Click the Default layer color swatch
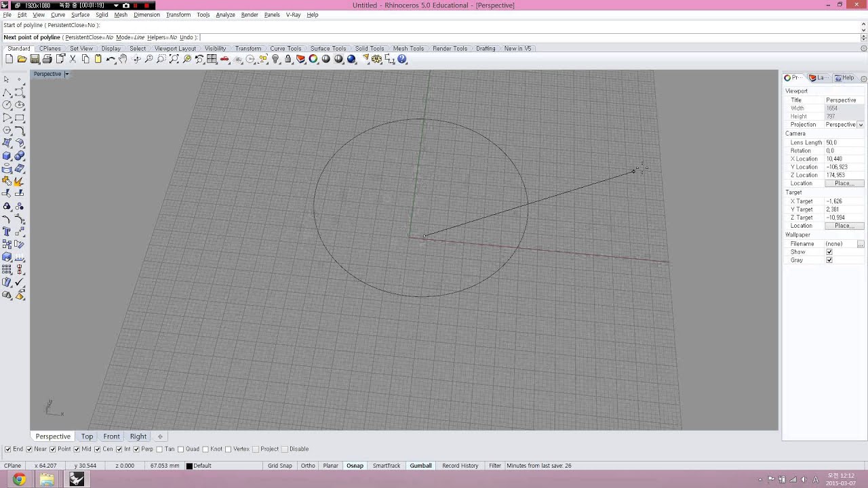This screenshot has width=868, height=488. tap(189, 466)
